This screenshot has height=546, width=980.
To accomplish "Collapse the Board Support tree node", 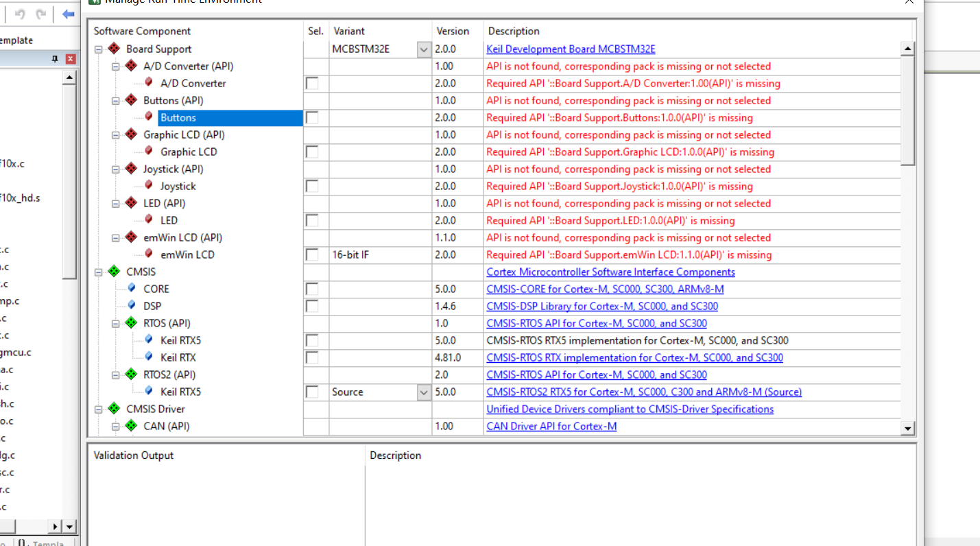I will tap(98, 49).
